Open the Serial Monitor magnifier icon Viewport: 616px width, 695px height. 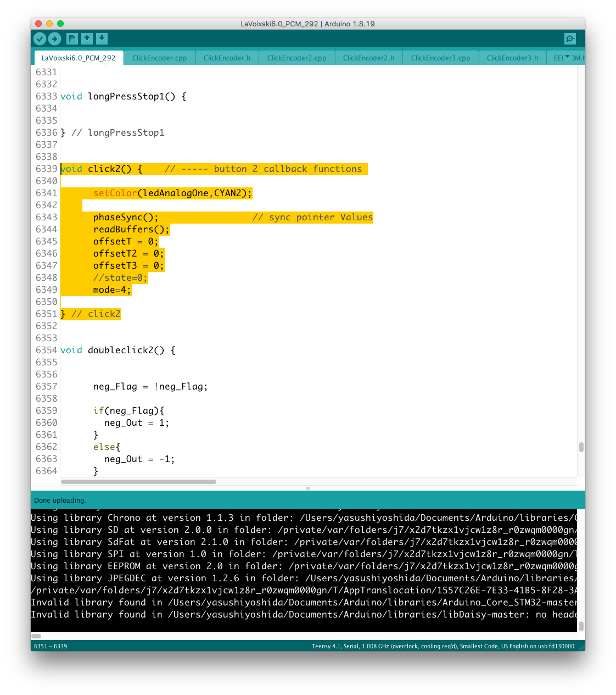[x=570, y=38]
